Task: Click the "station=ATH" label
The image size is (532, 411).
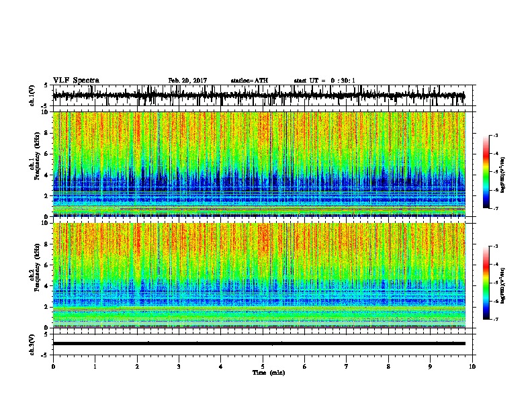Action: tap(249, 81)
